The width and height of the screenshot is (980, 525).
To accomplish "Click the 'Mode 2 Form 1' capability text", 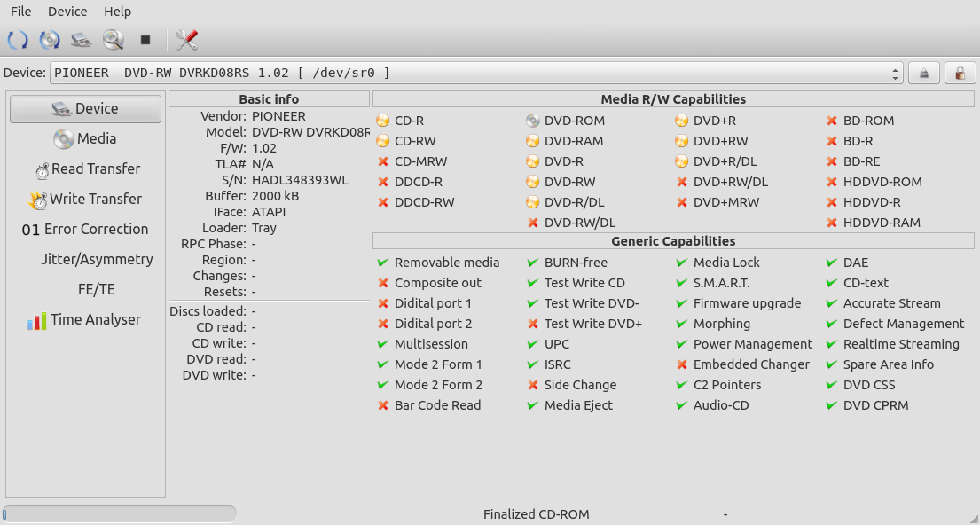I will 438,364.
